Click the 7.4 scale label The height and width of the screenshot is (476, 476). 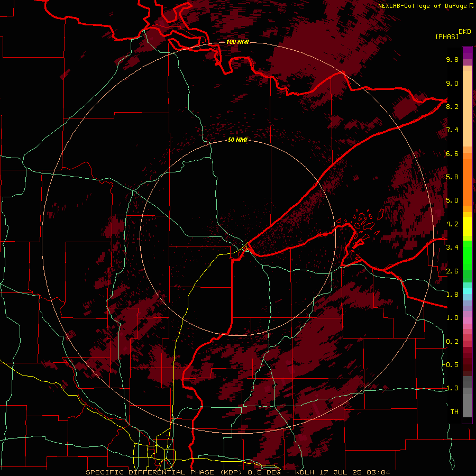[x=452, y=130]
